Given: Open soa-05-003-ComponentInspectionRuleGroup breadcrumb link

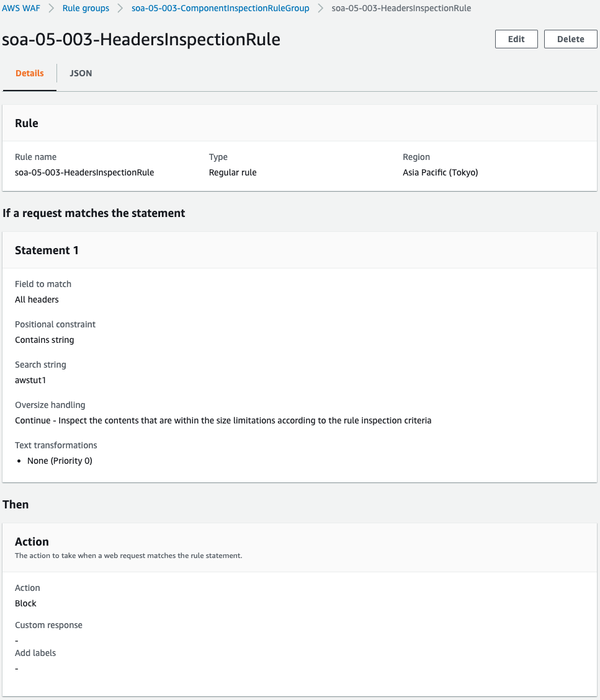Looking at the screenshot, I should (220, 8).
